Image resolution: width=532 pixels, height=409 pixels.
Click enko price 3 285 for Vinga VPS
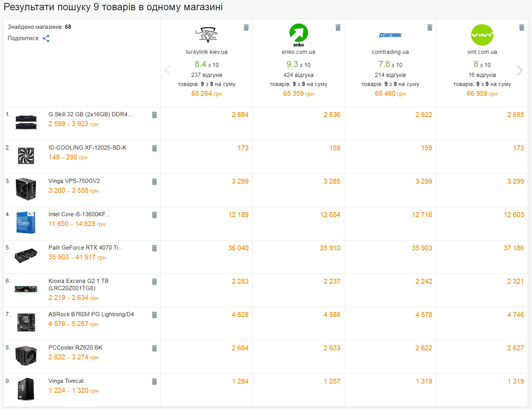point(332,181)
